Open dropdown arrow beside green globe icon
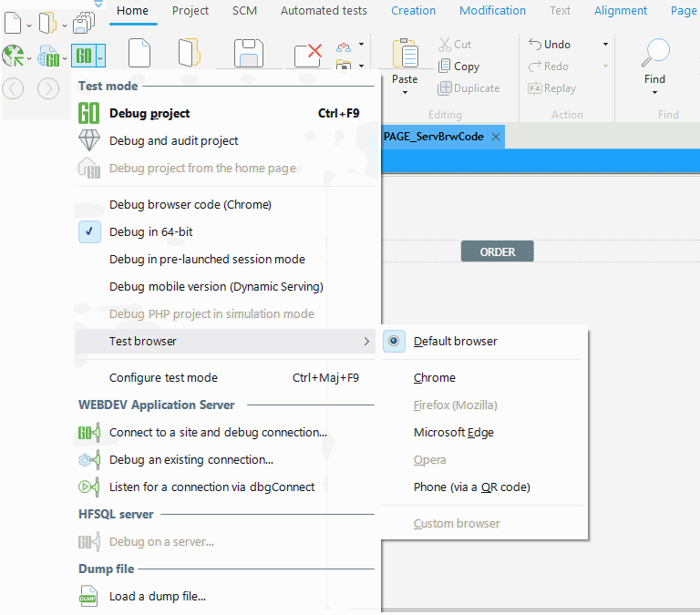This screenshot has height=615, width=700. point(29,58)
